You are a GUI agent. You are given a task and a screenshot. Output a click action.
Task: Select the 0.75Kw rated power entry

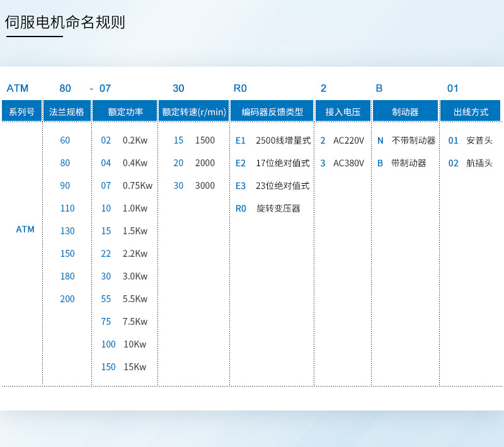point(137,186)
